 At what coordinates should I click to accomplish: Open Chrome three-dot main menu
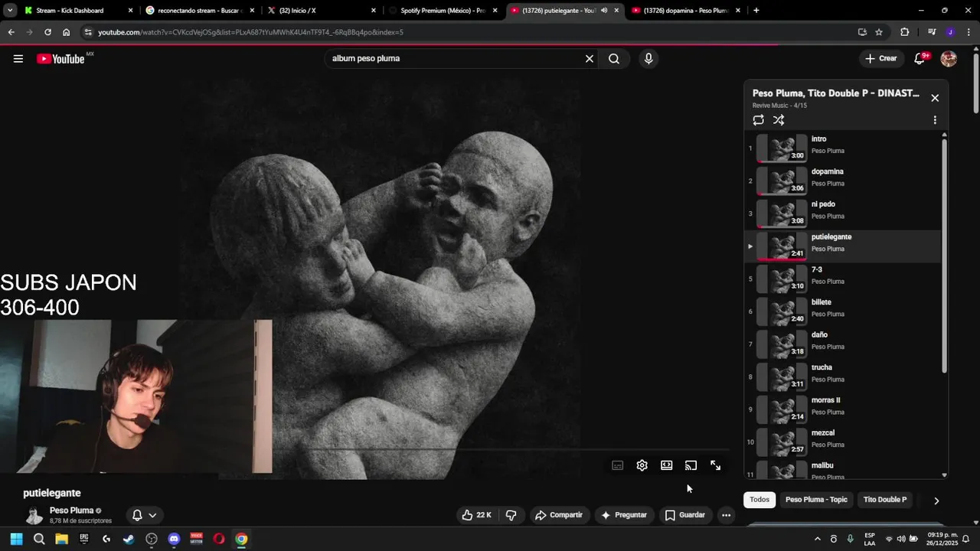[x=969, y=32]
